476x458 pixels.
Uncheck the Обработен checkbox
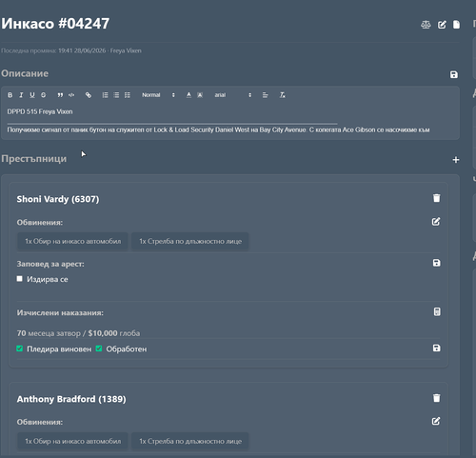[99, 348]
